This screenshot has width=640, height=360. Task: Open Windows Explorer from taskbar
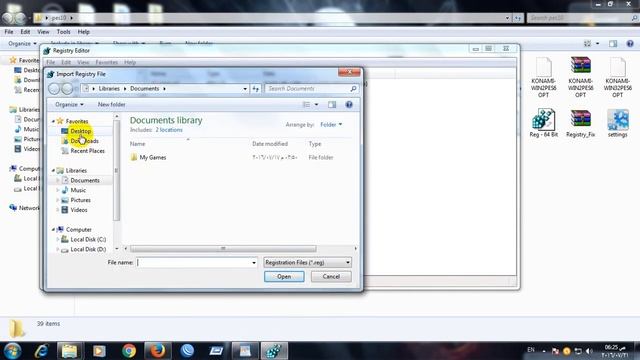[x=69, y=351]
